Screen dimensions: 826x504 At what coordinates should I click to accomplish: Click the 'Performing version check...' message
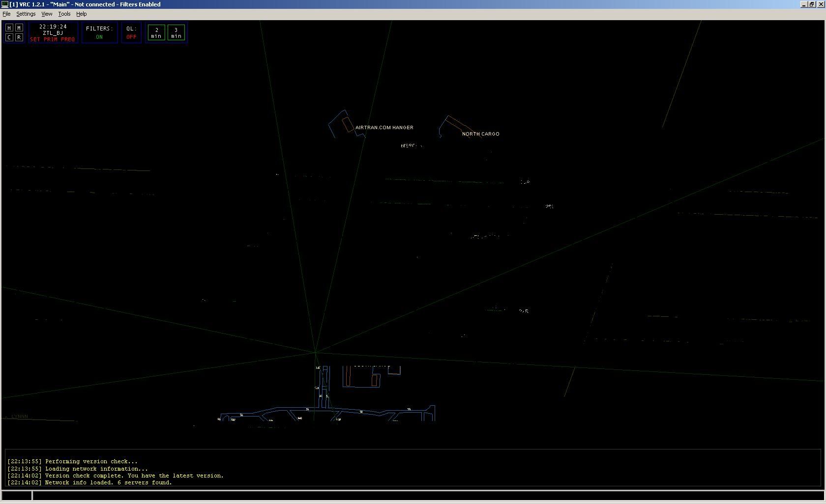coord(72,462)
